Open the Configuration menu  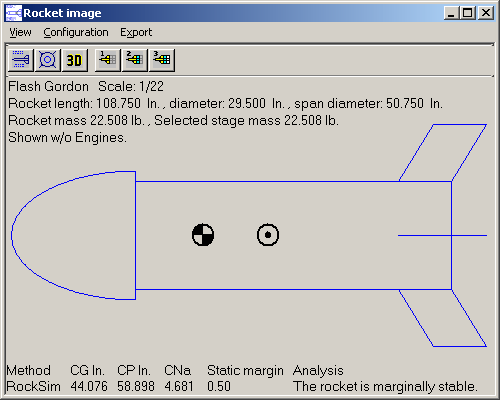tap(76, 32)
